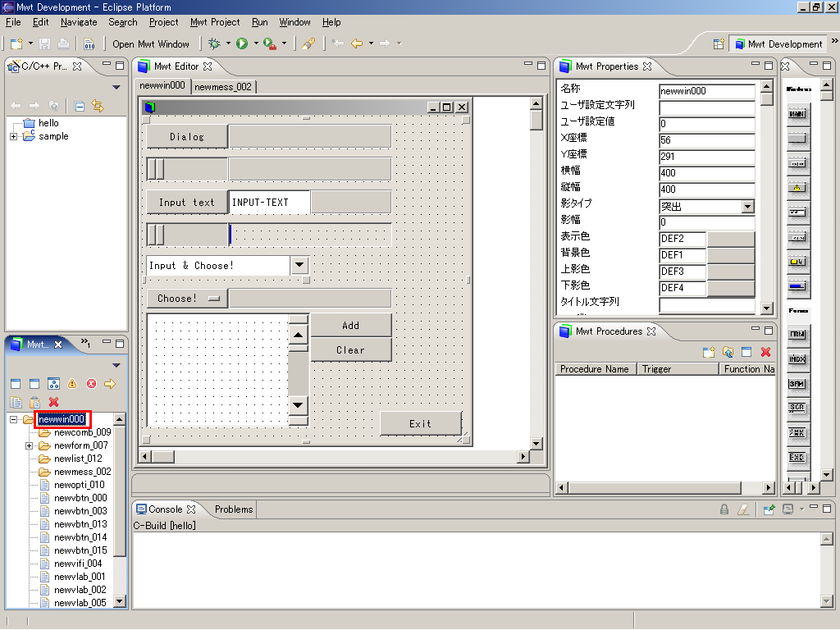Click the Add button in the form
840x630 pixels.
coord(351,325)
